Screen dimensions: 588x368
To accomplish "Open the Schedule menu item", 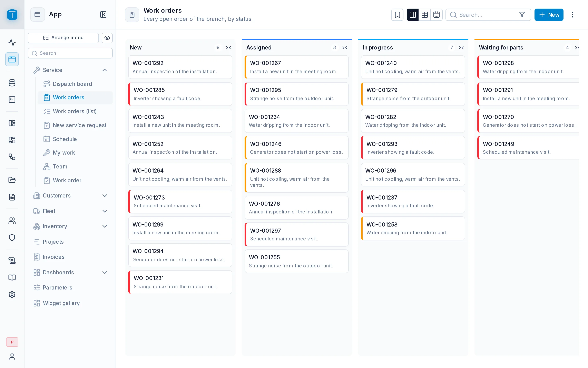I will (x=75, y=139).
